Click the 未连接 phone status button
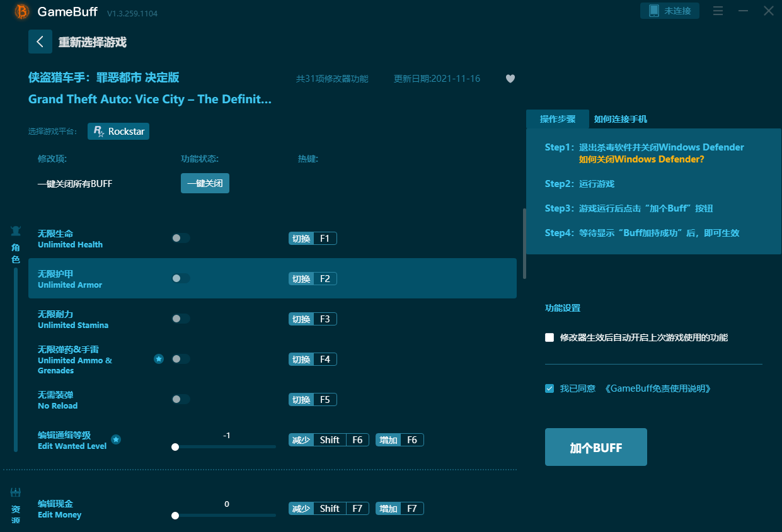782x532 pixels. click(670, 11)
